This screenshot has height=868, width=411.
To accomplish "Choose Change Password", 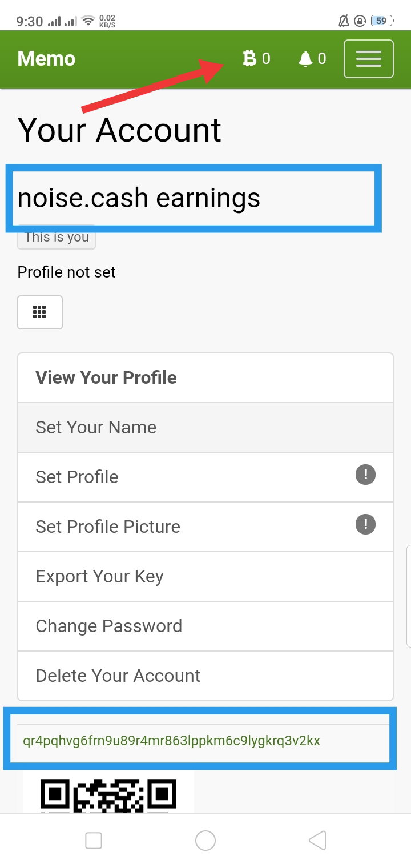I will [x=205, y=626].
